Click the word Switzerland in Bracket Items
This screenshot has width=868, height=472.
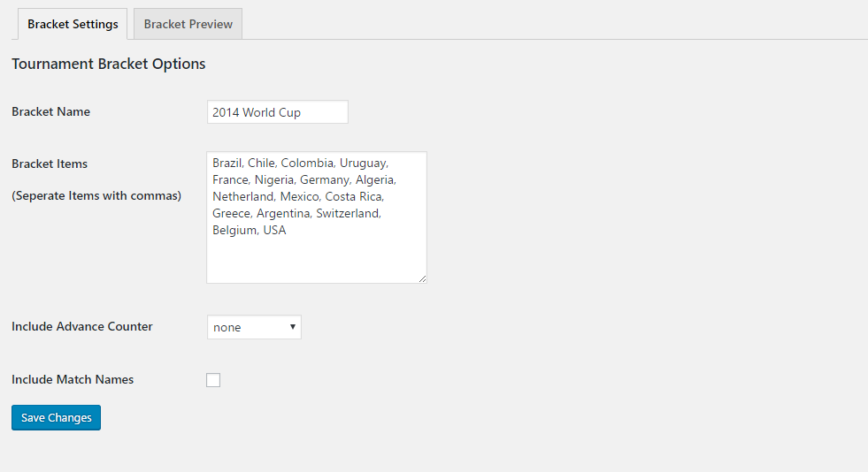(348, 213)
